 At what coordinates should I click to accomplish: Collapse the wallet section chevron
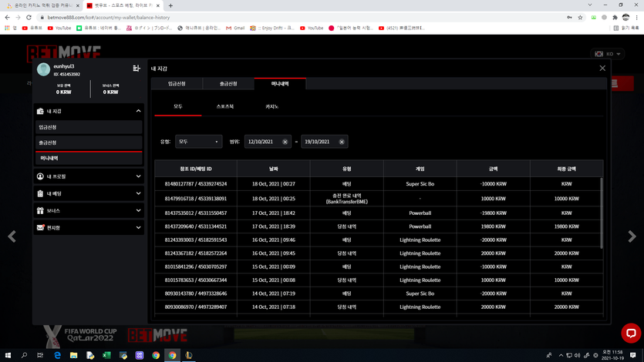point(138,111)
